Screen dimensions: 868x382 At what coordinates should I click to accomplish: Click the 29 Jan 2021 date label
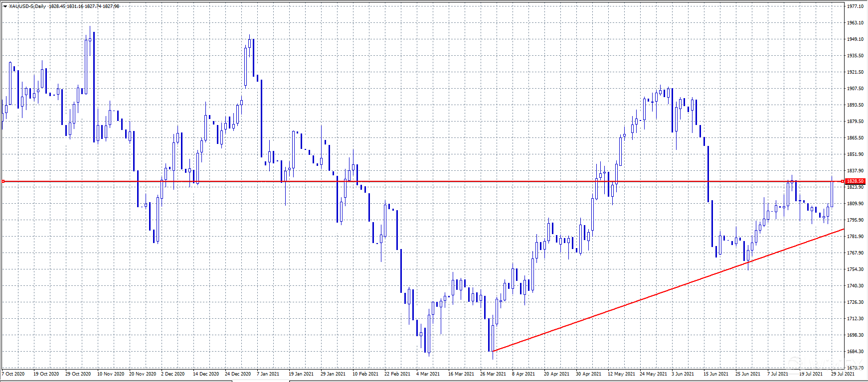tap(333, 374)
